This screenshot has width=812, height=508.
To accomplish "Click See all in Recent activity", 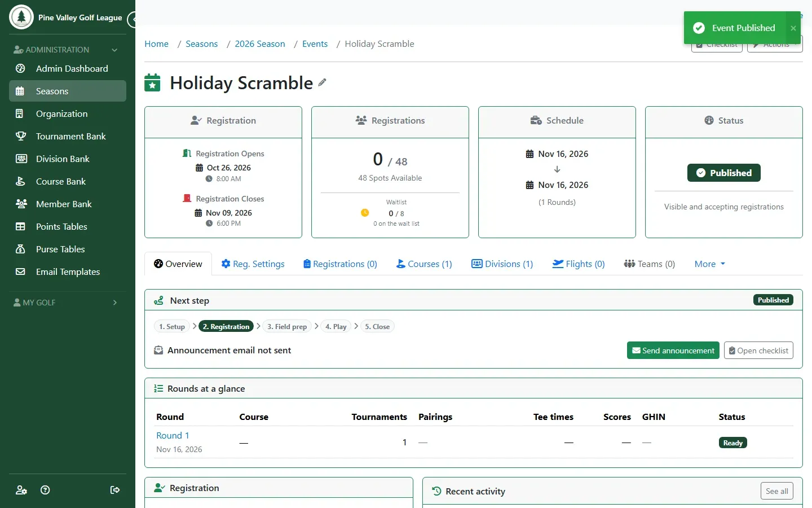I will (777, 491).
